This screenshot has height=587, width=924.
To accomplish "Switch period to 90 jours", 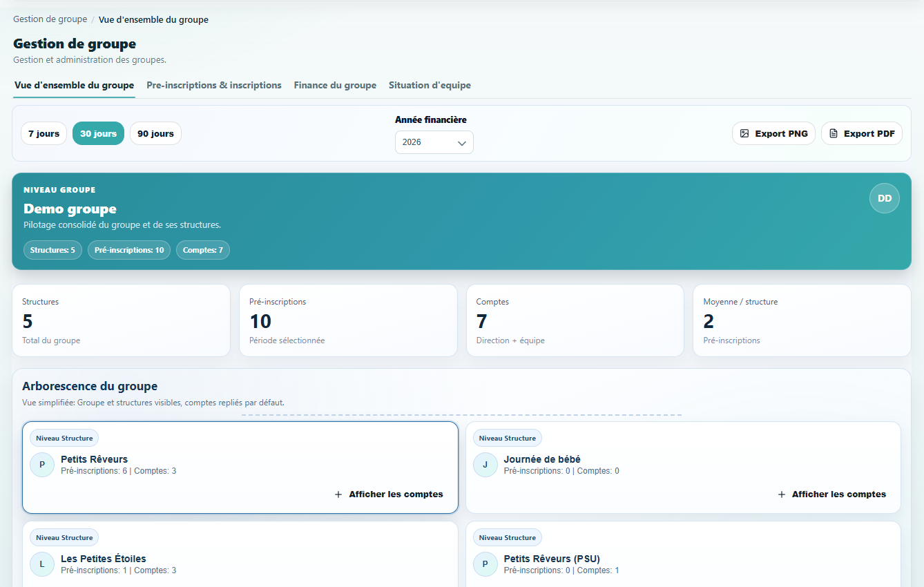I will pyautogui.click(x=155, y=133).
